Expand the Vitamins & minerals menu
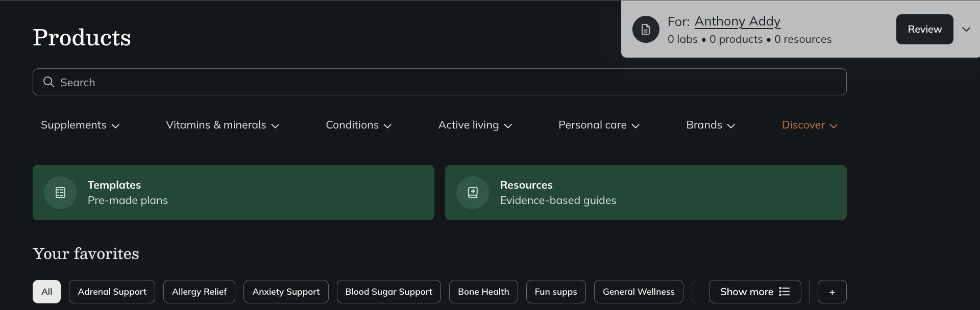The image size is (980, 310). (x=223, y=125)
